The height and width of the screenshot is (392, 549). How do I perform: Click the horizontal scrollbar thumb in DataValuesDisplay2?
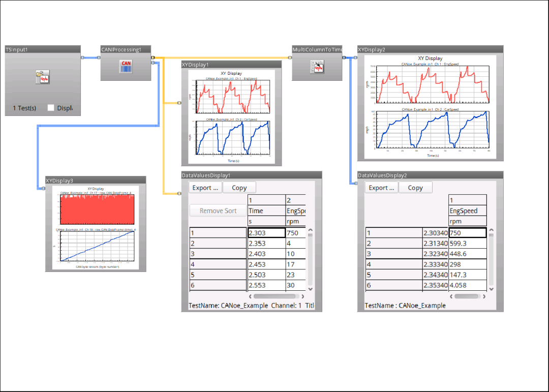pyautogui.click(x=466, y=296)
